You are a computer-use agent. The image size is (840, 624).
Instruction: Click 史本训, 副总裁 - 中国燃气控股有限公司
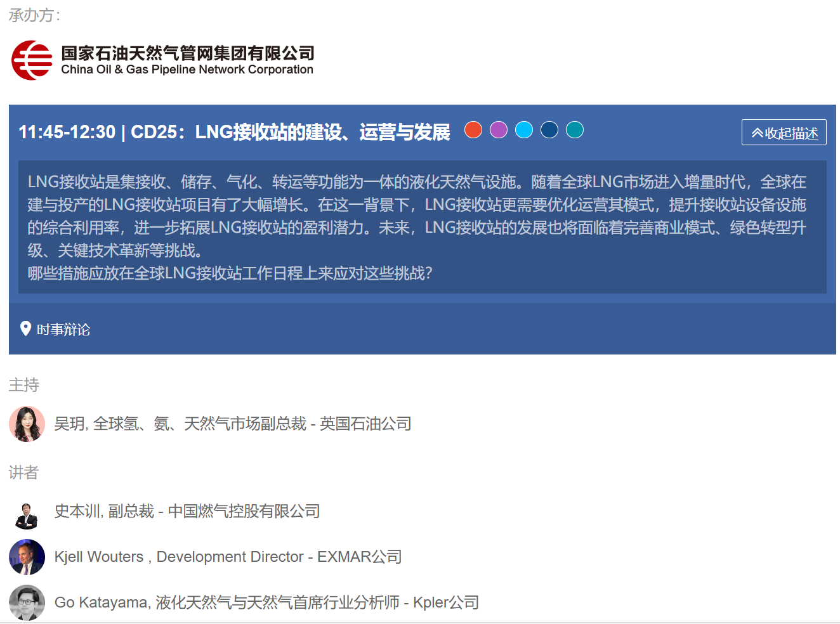tap(187, 511)
